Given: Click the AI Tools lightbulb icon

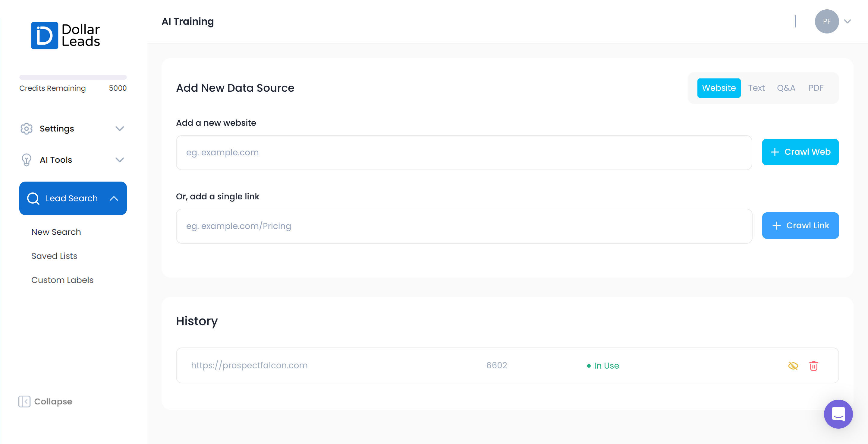Looking at the screenshot, I should (x=26, y=160).
